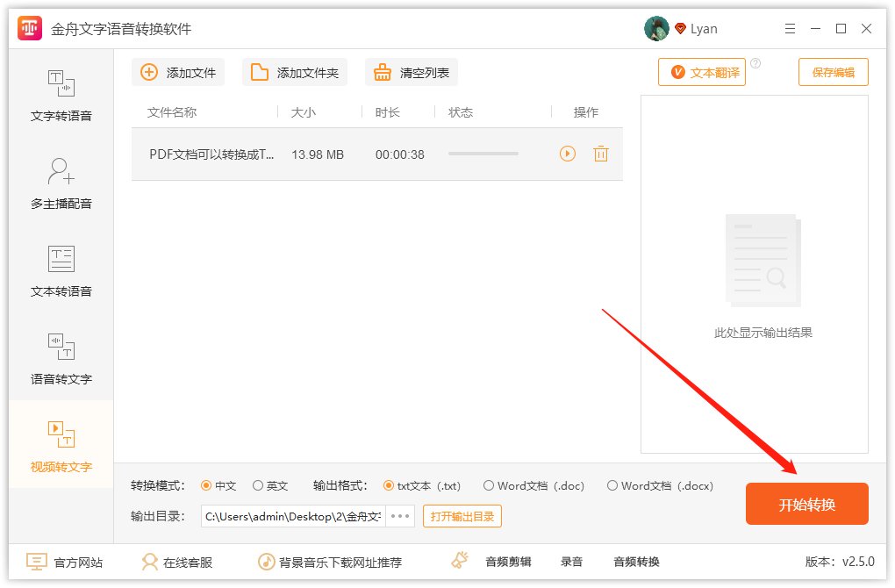Viewport: 895px width, 588px height.
Task: Click 清空列表 to clear the list
Action: (411, 72)
